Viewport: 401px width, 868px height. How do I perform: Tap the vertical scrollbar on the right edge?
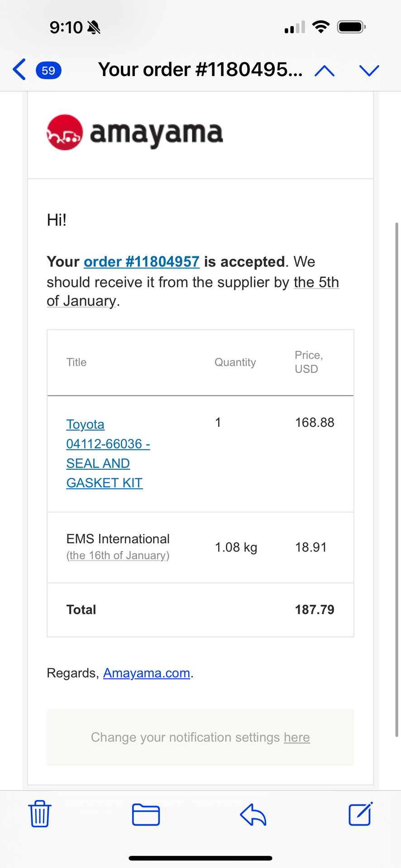pos(397,479)
